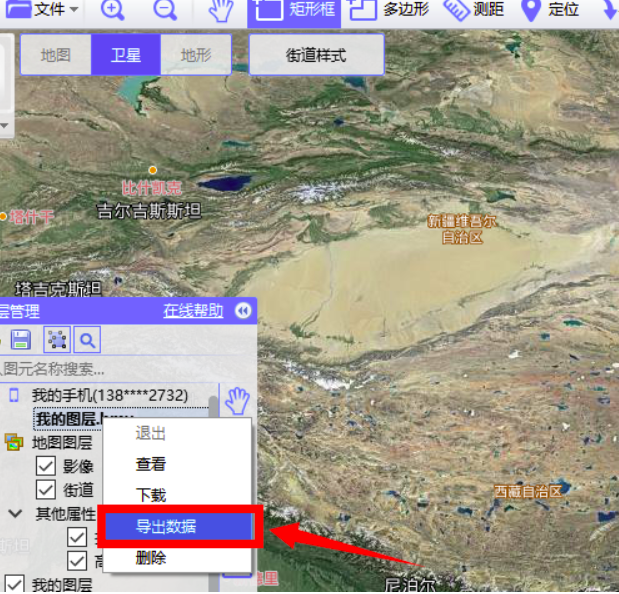The width and height of the screenshot is (619, 594).
Task: Collapse the layer management panel arrow
Action: 243,311
